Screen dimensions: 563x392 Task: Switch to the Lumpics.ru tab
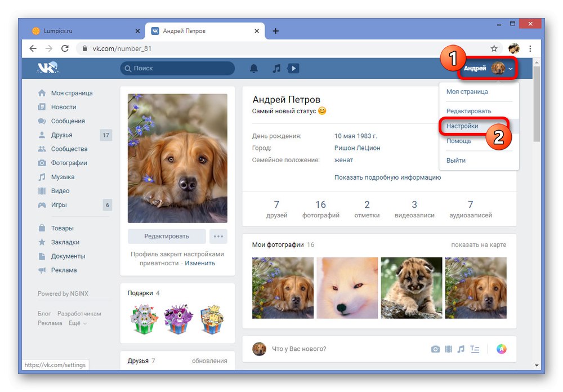point(86,31)
